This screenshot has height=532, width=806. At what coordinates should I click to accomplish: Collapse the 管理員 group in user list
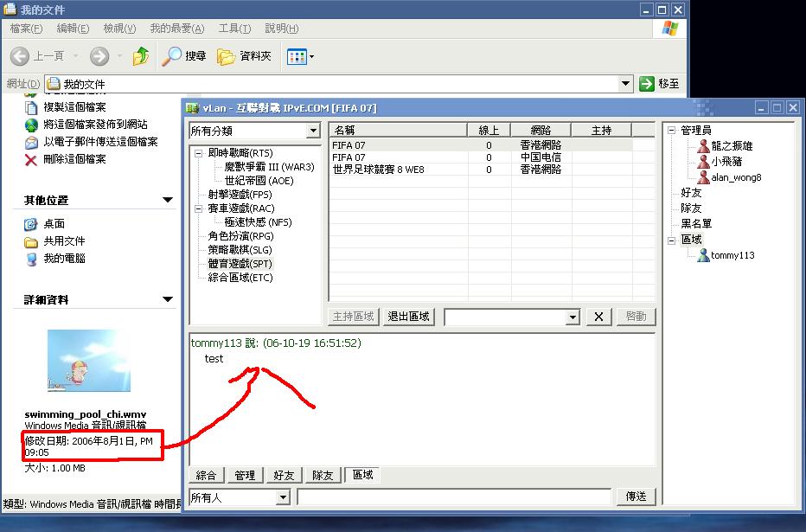[671, 131]
